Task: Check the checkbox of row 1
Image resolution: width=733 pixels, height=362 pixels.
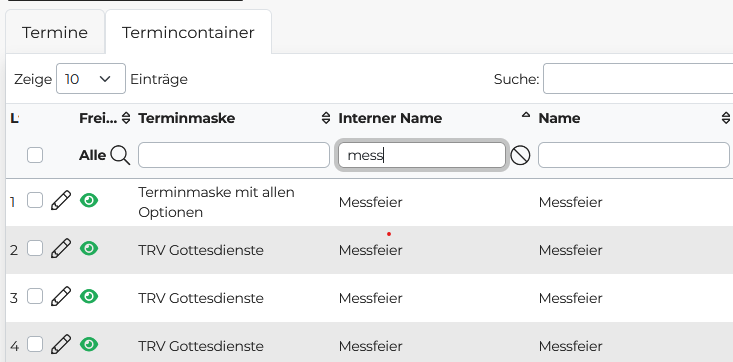Action: pyautogui.click(x=35, y=201)
